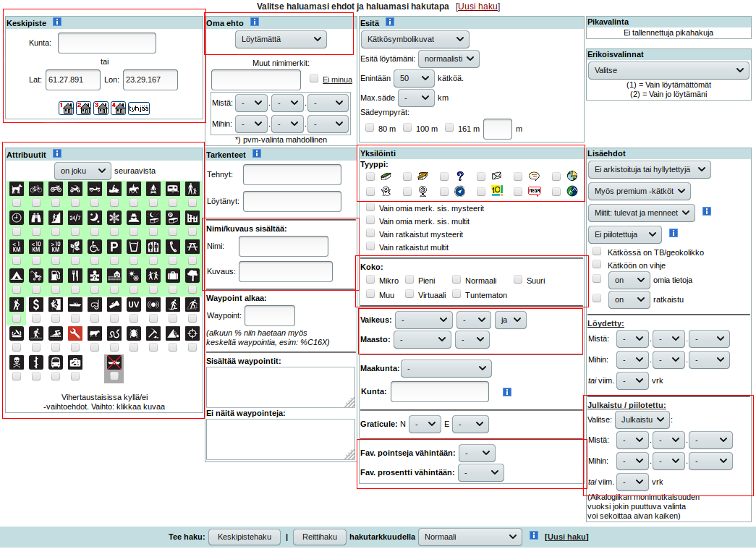
Task: Click the Keskipistehaku button
Action: pos(245,537)
